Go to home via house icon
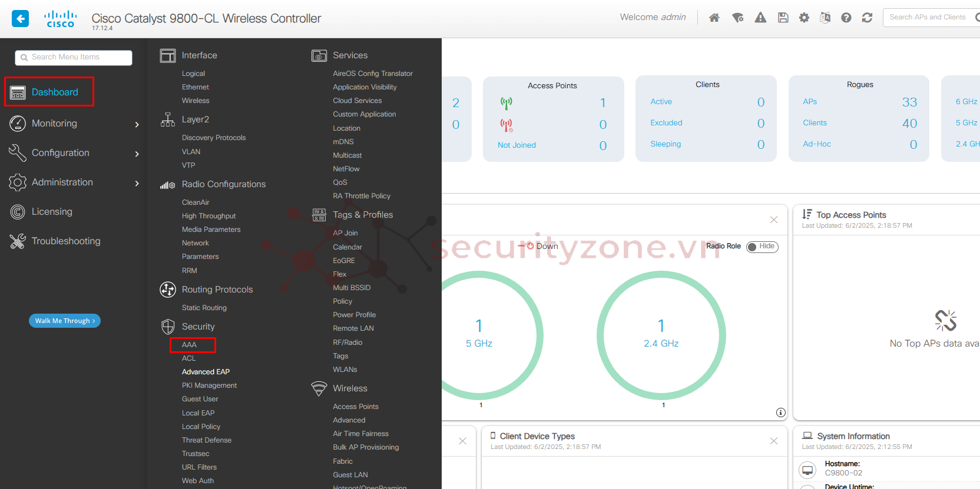Image resolution: width=980 pixels, height=489 pixels. [714, 18]
